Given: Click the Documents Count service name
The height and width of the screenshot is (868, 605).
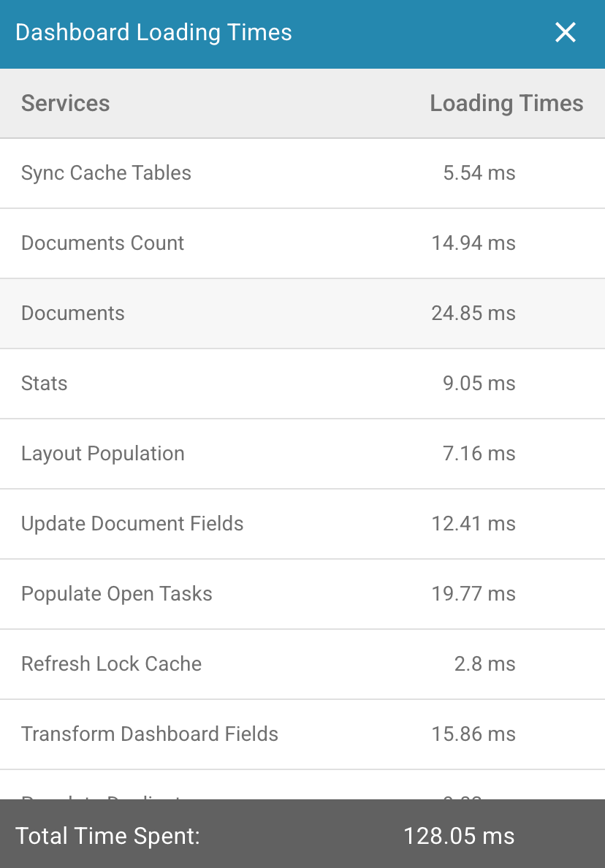Looking at the screenshot, I should (102, 243).
